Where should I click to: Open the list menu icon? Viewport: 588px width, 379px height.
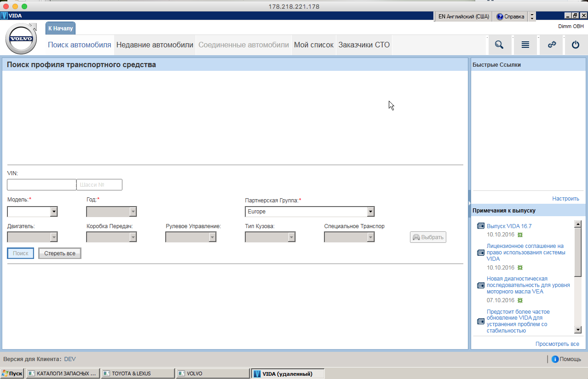(525, 45)
